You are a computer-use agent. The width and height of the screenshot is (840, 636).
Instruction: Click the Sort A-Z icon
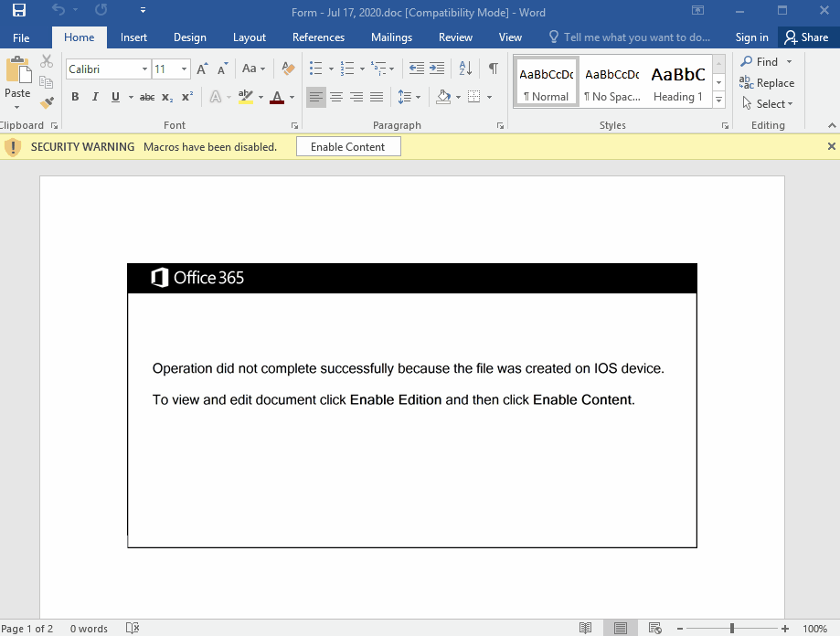[x=465, y=68]
